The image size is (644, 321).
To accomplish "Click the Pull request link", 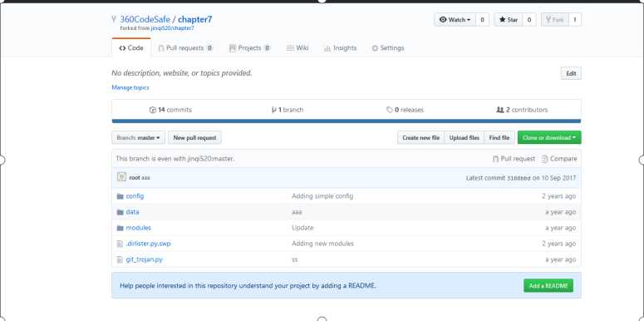I will (x=514, y=159).
